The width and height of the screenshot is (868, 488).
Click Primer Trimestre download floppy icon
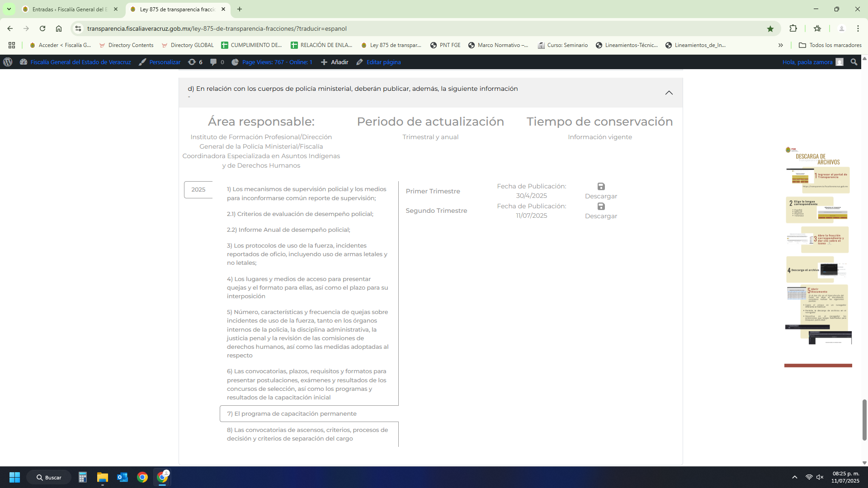[x=601, y=187]
